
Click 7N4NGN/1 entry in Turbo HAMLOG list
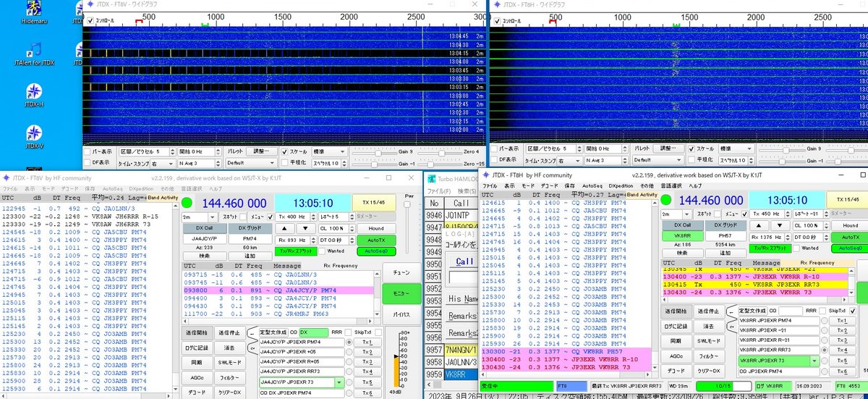pyautogui.click(x=460, y=350)
